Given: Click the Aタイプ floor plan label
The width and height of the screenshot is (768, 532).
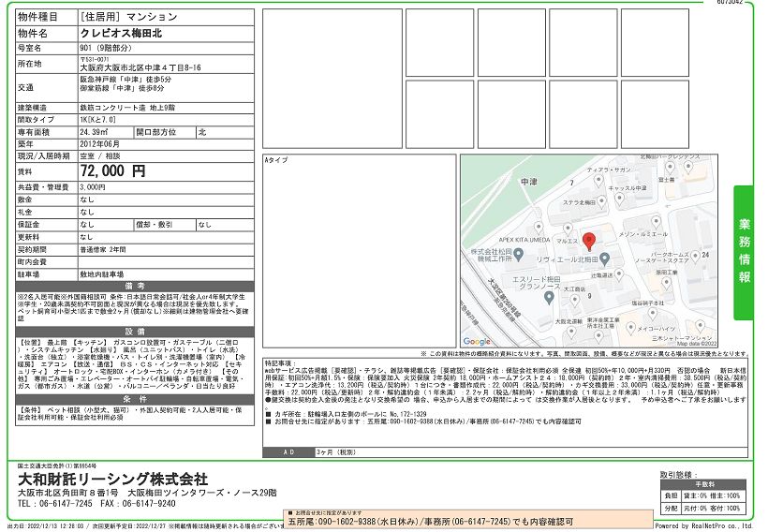Looking at the screenshot, I should (276, 160).
